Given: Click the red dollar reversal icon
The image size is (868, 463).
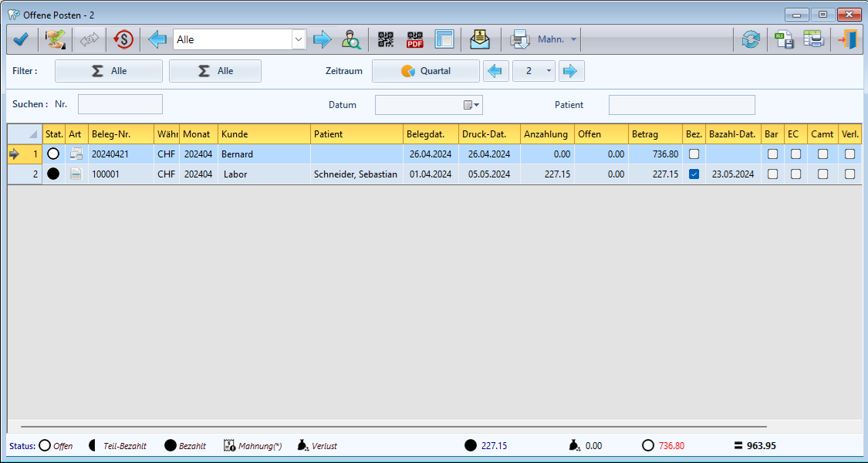Looking at the screenshot, I should click(x=123, y=39).
